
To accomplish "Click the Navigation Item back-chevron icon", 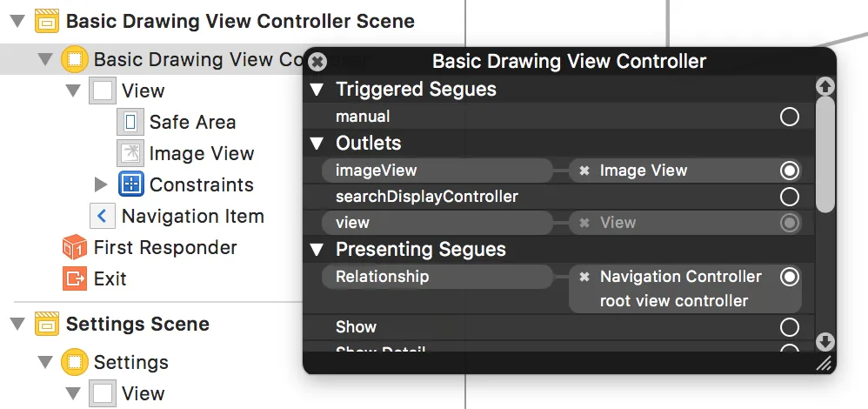I will coord(103,216).
